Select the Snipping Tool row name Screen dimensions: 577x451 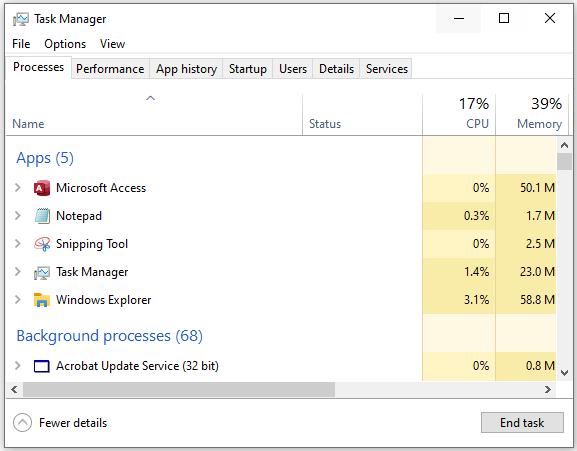coord(92,244)
